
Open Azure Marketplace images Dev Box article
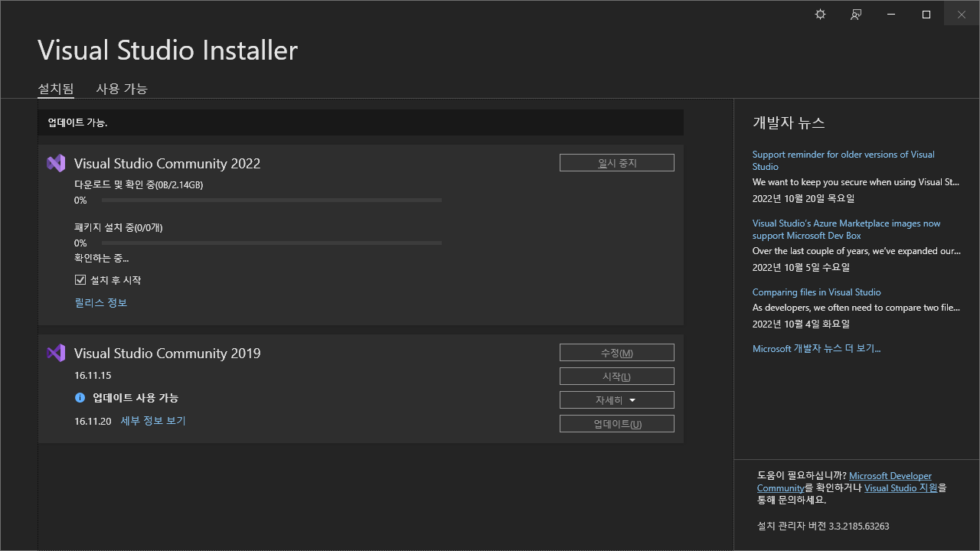coord(847,230)
